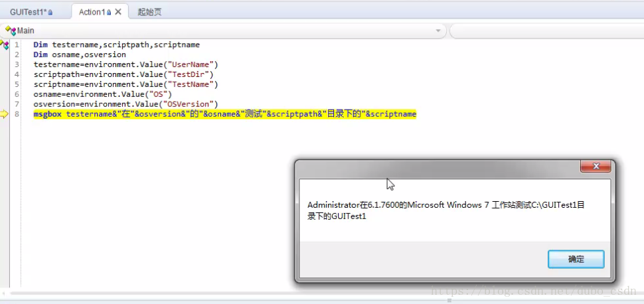644x304 pixels.
Task: Click the lock icon on GUITest1 tab
Action: pyautogui.click(x=50, y=13)
